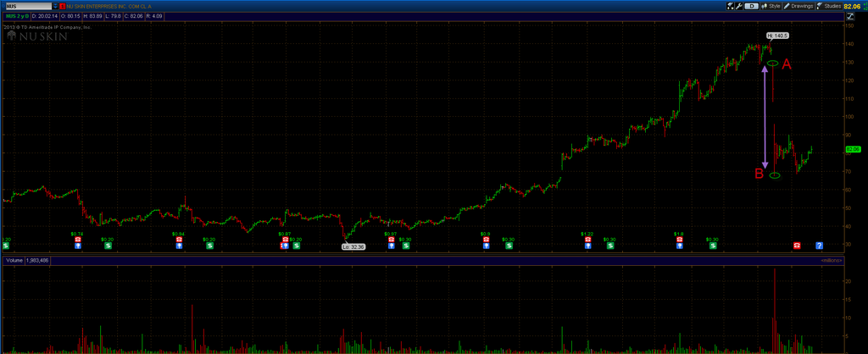868x354 pixels.
Task: Click the Hi: 140.5 price bubble
Action: (778, 36)
